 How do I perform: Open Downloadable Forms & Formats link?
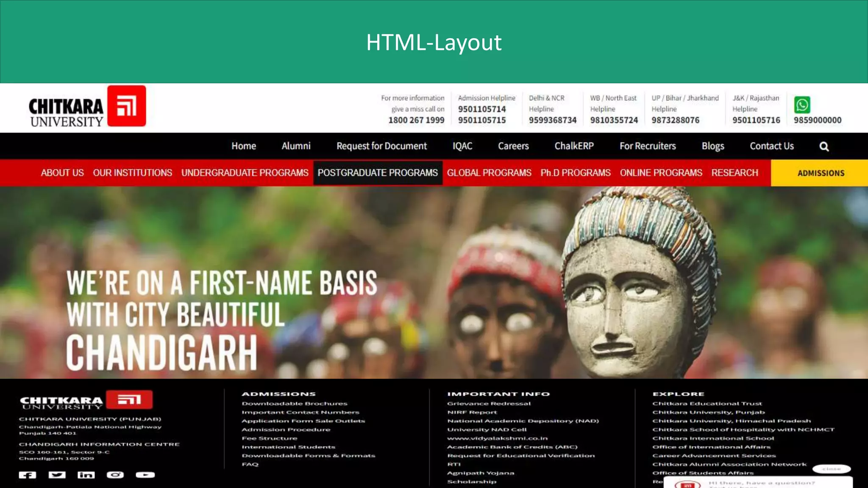click(309, 456)
